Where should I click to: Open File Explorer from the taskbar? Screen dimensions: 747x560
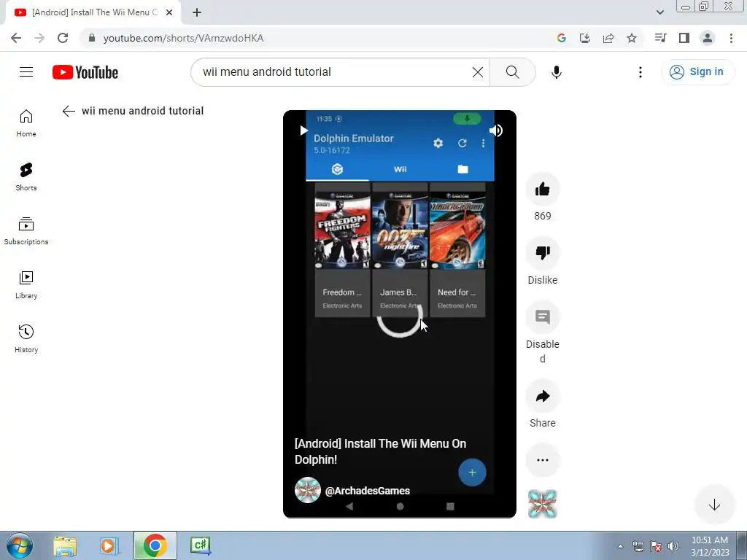coord(65,545)
